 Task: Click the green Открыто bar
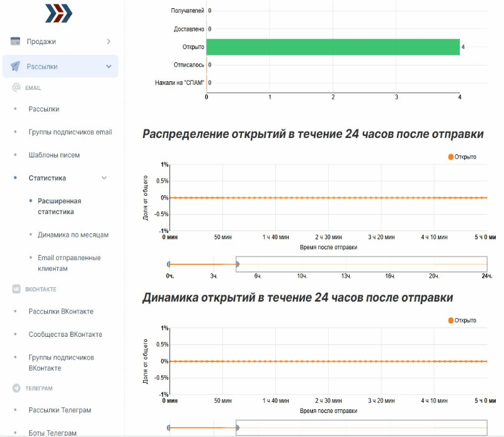(333, 47)
